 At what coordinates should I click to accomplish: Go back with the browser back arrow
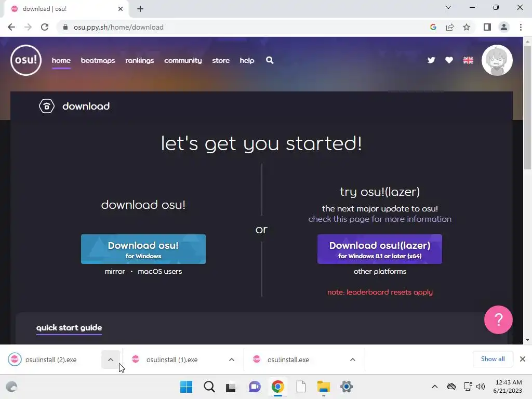(11, 27)
